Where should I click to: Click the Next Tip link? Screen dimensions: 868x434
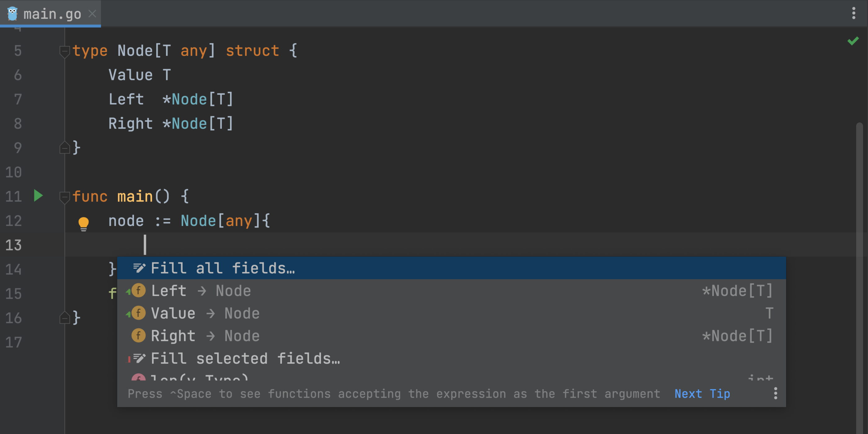(x=702, y=394)
